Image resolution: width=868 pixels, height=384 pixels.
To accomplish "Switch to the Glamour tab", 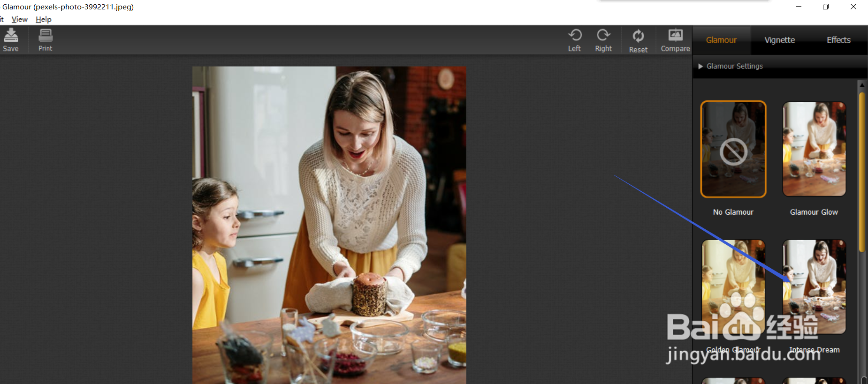I will click(x=721, y=40).
